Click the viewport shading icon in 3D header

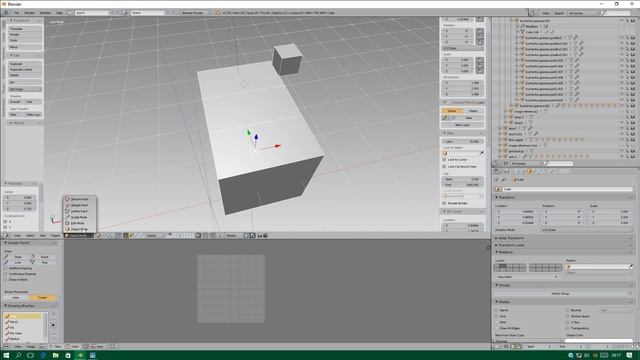99,236
